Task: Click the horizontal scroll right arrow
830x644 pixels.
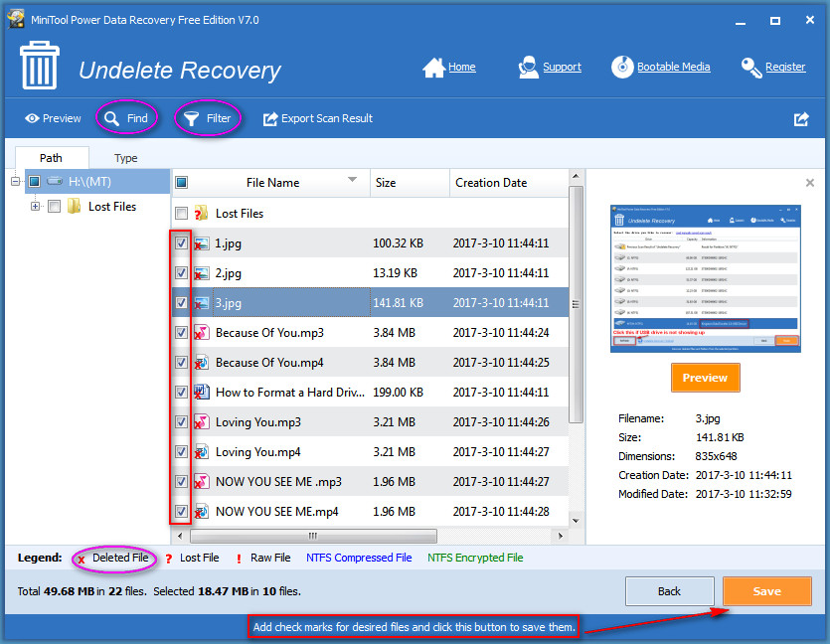Action: (x=561, y=536)
